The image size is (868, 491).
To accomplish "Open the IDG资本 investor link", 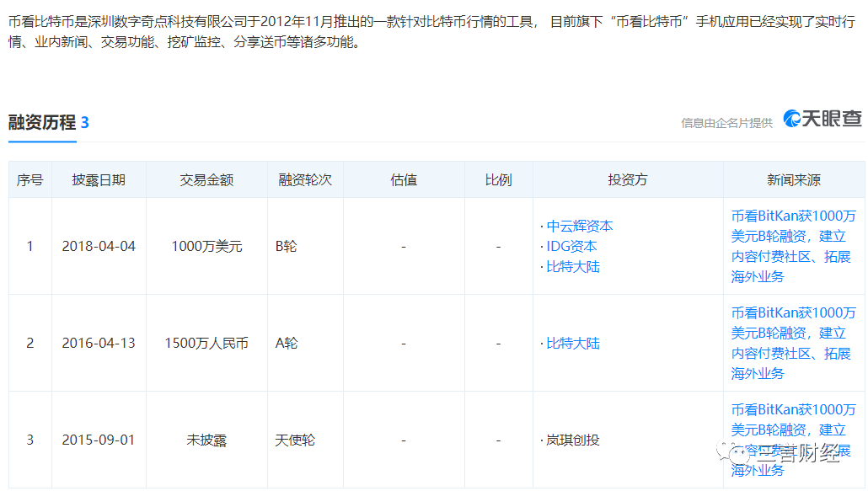I will pos(572,246).
